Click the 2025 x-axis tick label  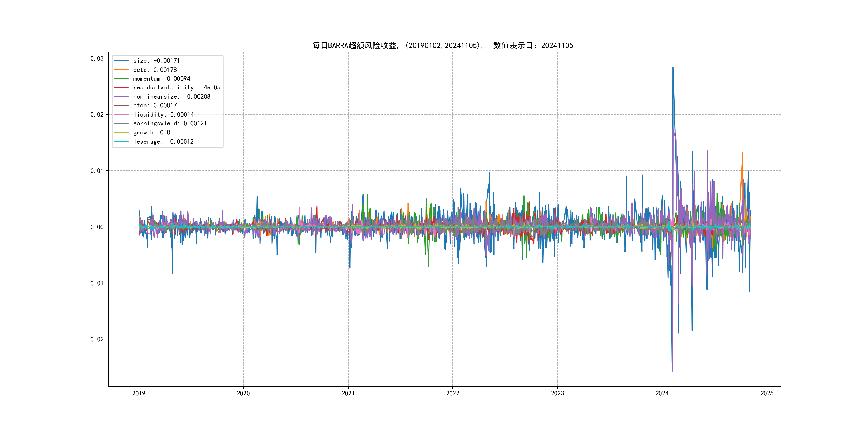(x=767, y=393)
